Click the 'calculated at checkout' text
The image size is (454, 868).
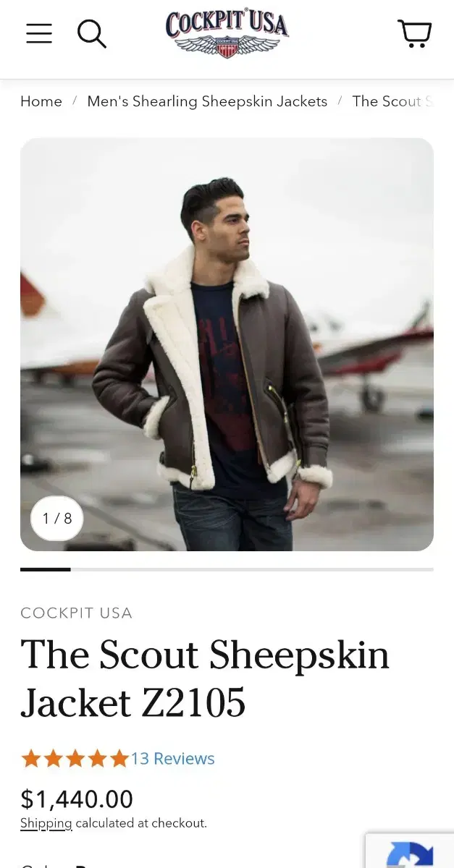click(141, 823)
